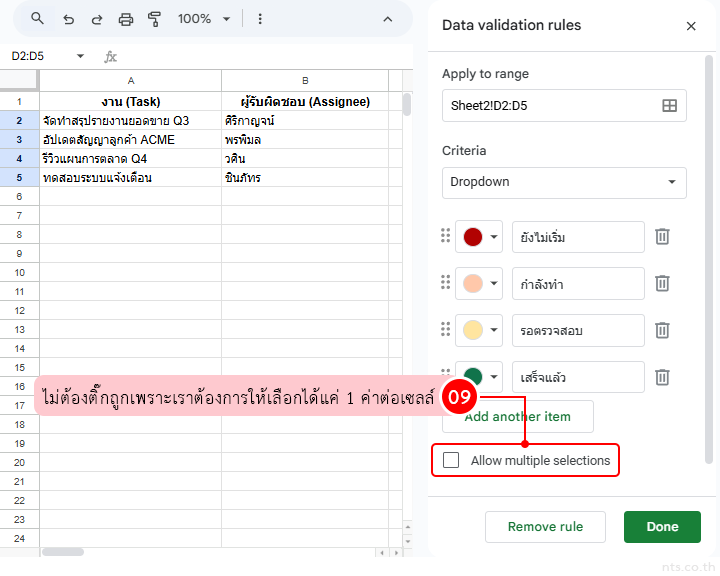Click the print icon
Viewport: 720px width, 576px height.
[x=126, y=19]
